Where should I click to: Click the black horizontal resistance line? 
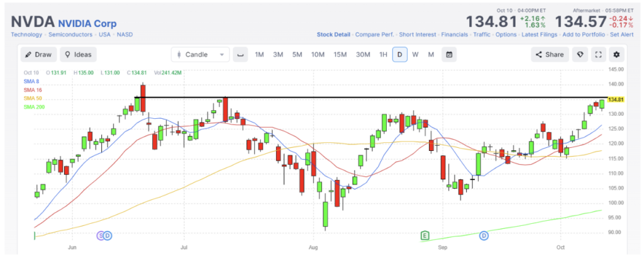(x=370, y=97)
